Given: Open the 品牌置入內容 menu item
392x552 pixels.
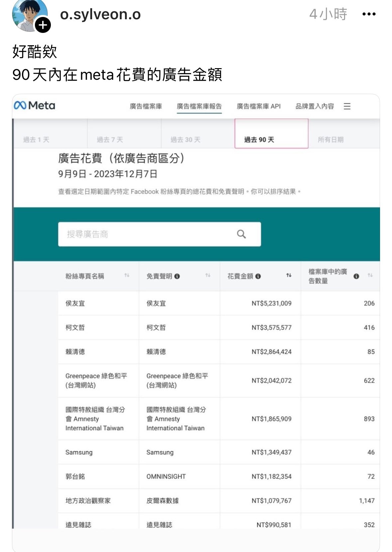Looking at the screenshot, I should [315, 106].
